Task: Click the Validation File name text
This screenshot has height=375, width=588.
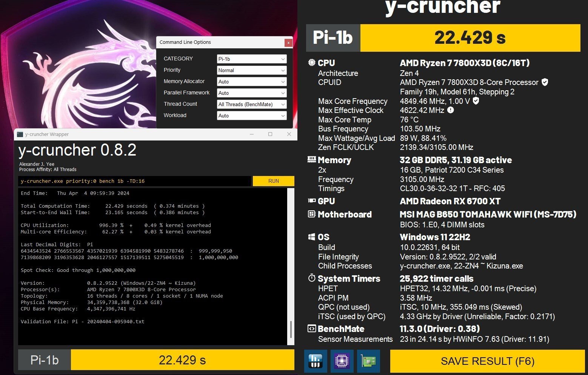Action: (115, 322)
